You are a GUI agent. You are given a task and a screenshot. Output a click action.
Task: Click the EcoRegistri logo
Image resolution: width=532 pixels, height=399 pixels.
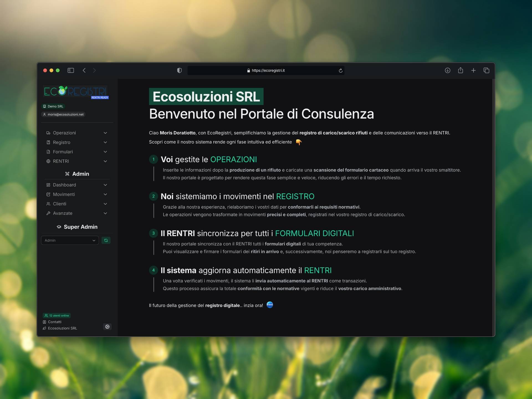75,91
